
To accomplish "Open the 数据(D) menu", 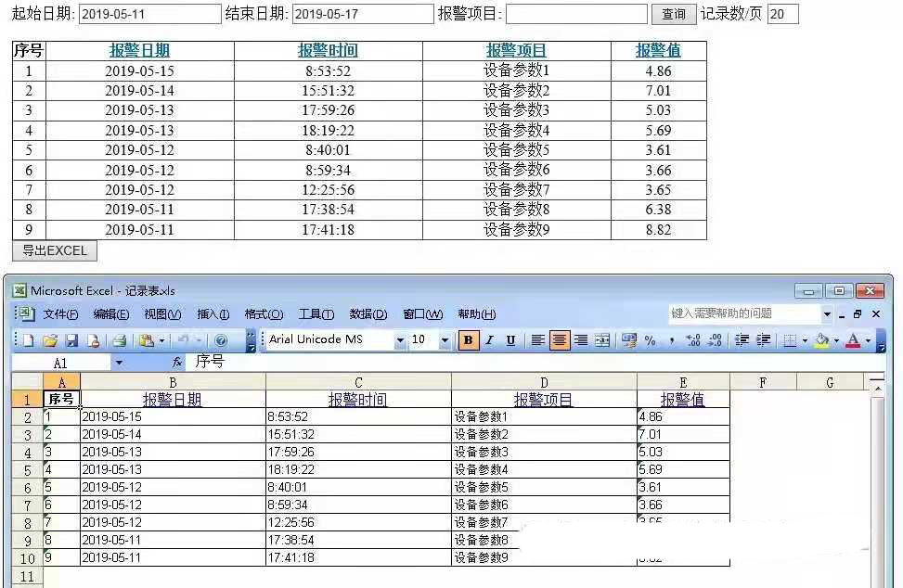I will coord(368,314).
